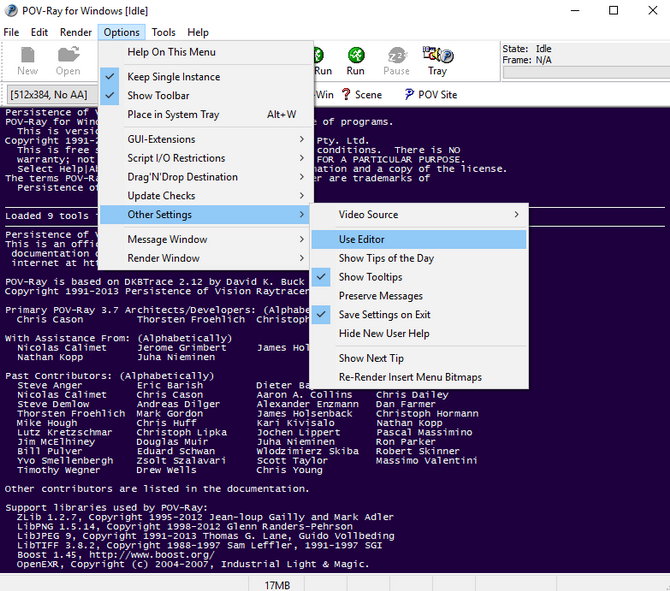The height and width of the screenshot is (591, 670).
Task: Toggle Keep Single Instance option
Action: click(206, 77)
